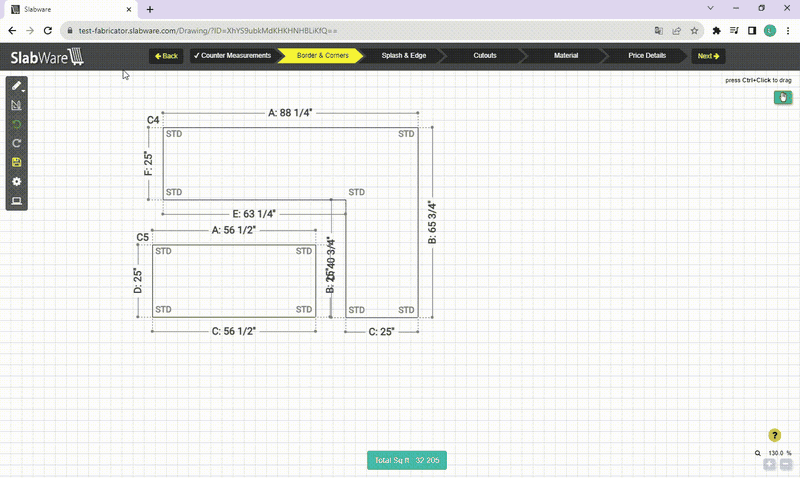Click browser back arrow
The height and width of the screenshot is (478, 800).
click(x=12, y=31)
